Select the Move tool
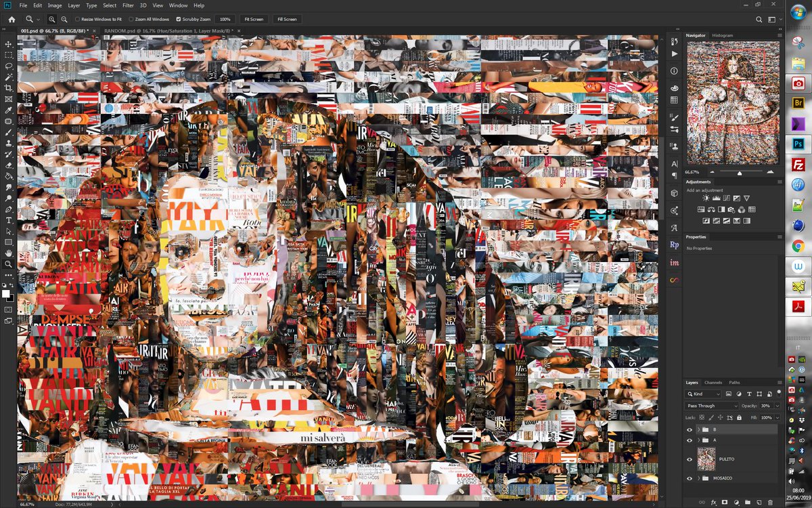The image size is (812, 508). tap(9, 44)
